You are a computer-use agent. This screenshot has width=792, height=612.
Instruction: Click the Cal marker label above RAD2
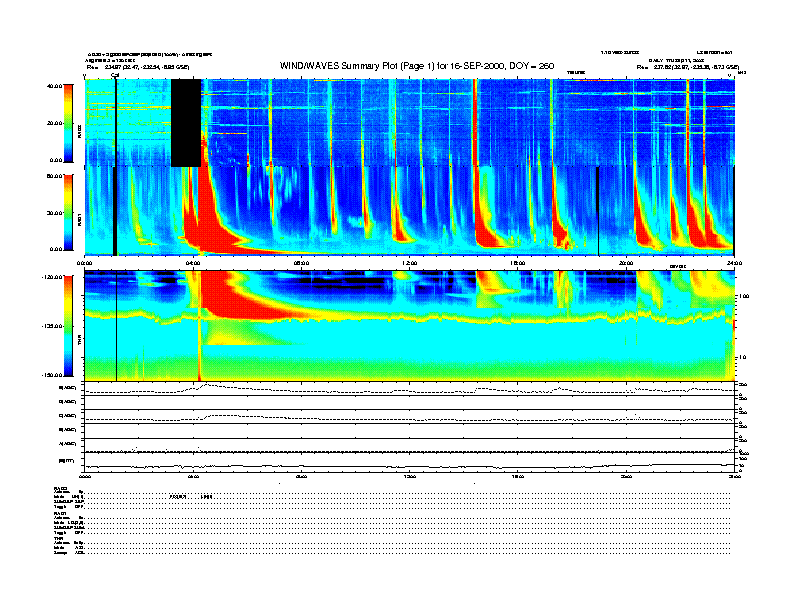115,75
